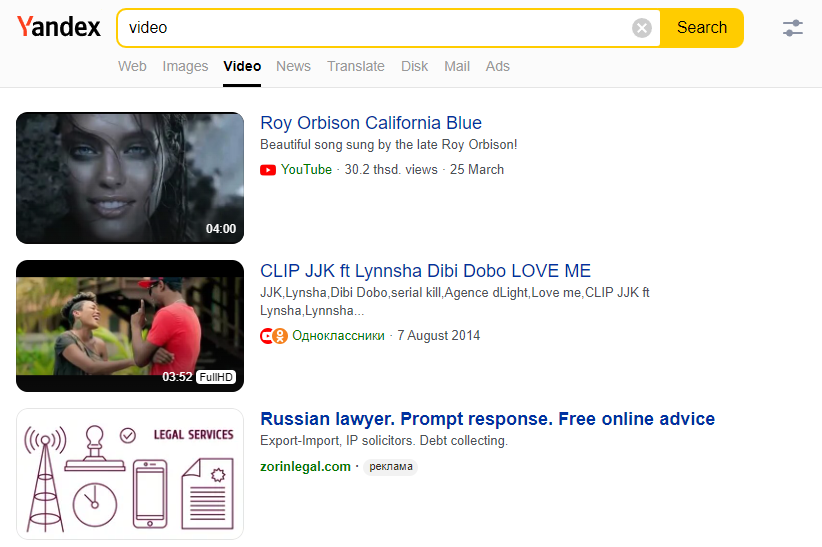Click the YouTube source icon
The height and width of the screenshot is (547, 822).
point(268,170)
